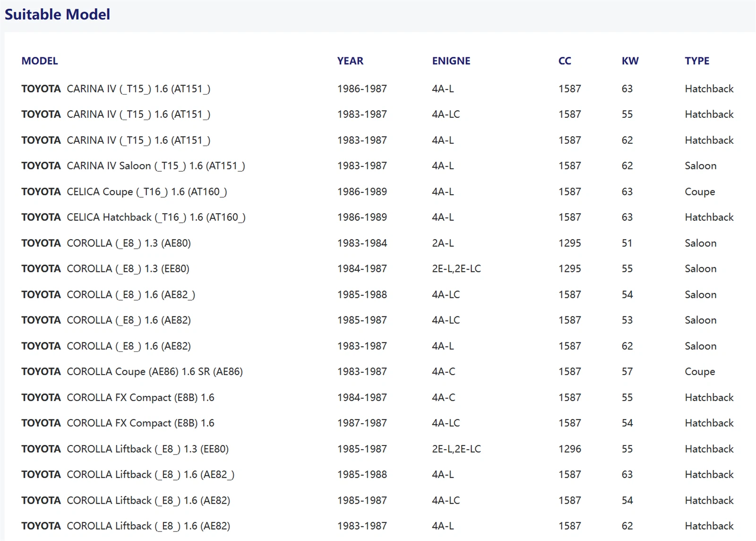Click engine "2E-L,2E-LC" in COROLLA Liftback EE80 row
The width and height of the screenshot is (756, 541).
(456, 449)
